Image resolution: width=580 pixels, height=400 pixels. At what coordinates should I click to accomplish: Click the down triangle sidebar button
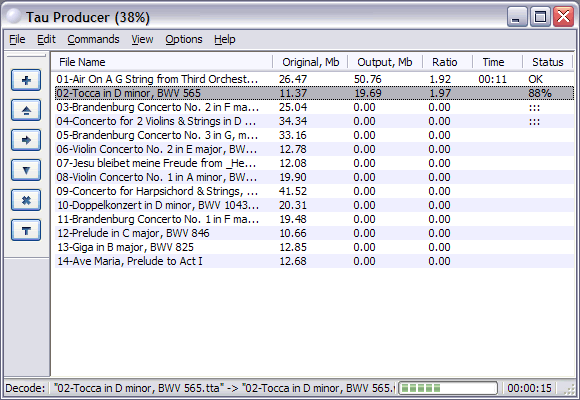[26, 170]
